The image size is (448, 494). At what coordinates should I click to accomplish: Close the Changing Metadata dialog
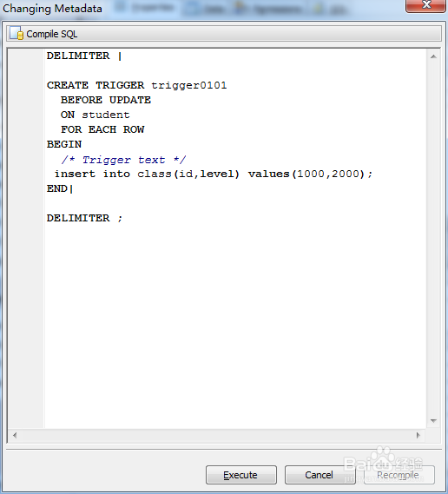425,5
